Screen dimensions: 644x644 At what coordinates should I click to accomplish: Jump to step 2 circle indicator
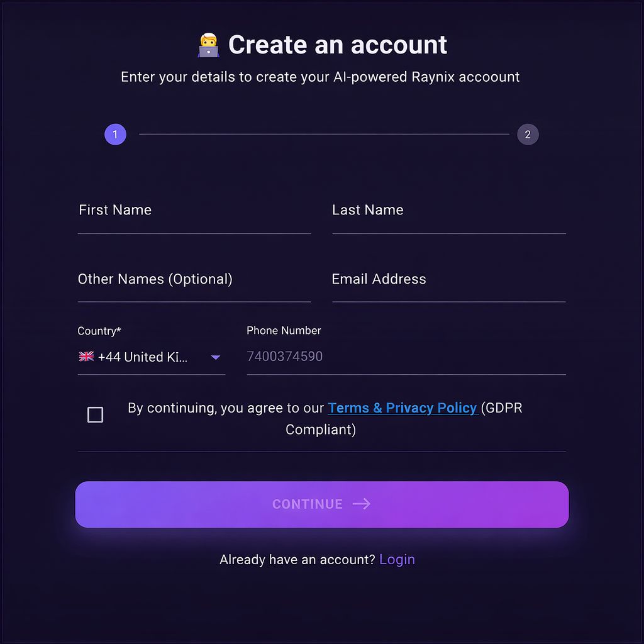click(x=528, y=135)
